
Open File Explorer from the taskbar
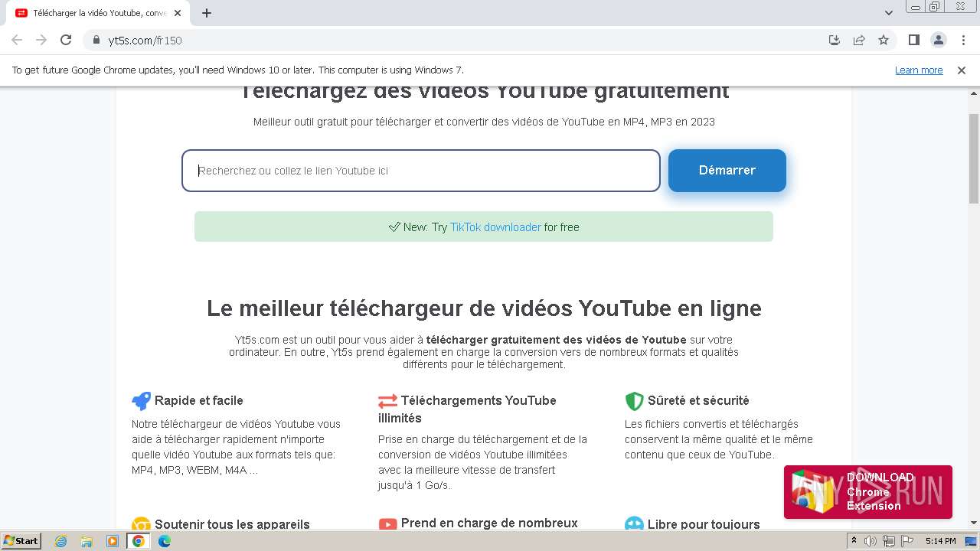point(87,541)
